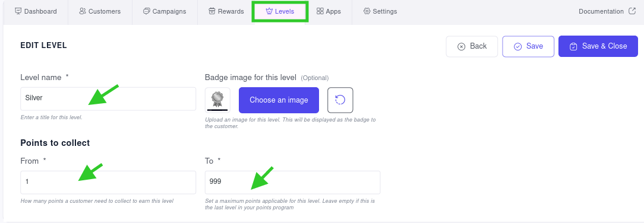Screen dimensions: 644x223
Task: Go to the Rewards tab
Action: [226, 11]
